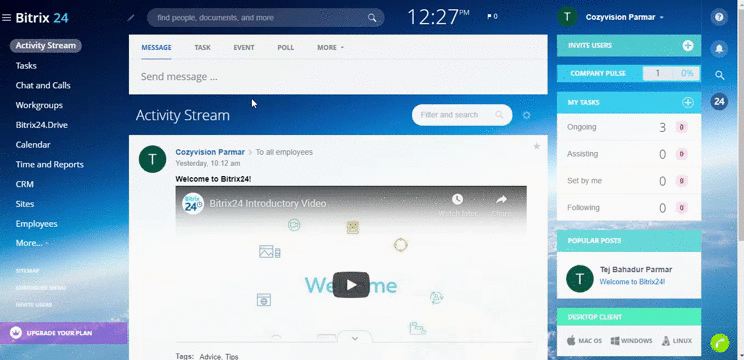Click the green phone call button
The height and width of the screenshot is (360, 744).
click(719, 343)
